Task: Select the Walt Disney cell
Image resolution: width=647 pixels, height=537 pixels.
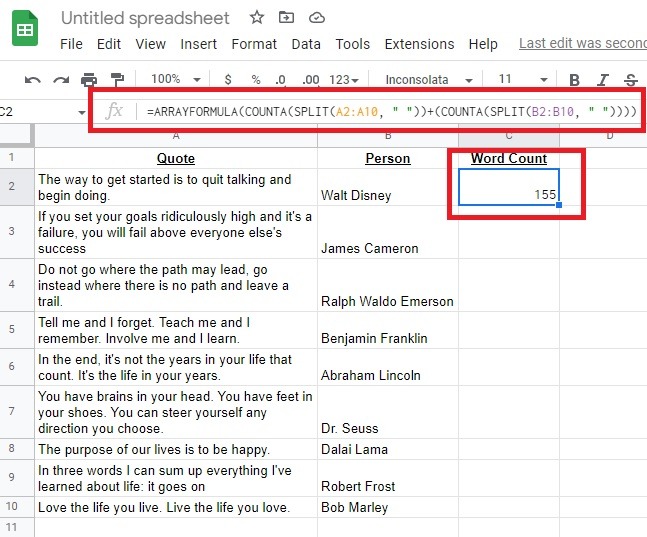Action: click(x=387, y=187)
